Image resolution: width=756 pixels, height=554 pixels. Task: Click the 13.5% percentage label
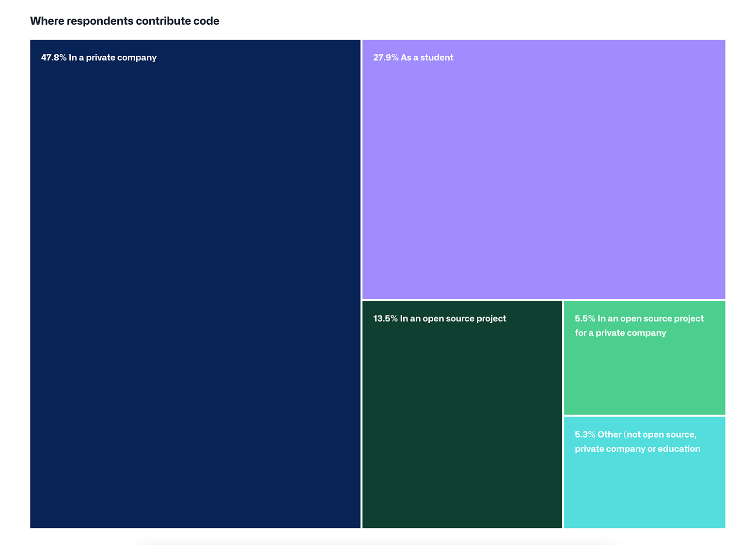[x=384, y=318]
